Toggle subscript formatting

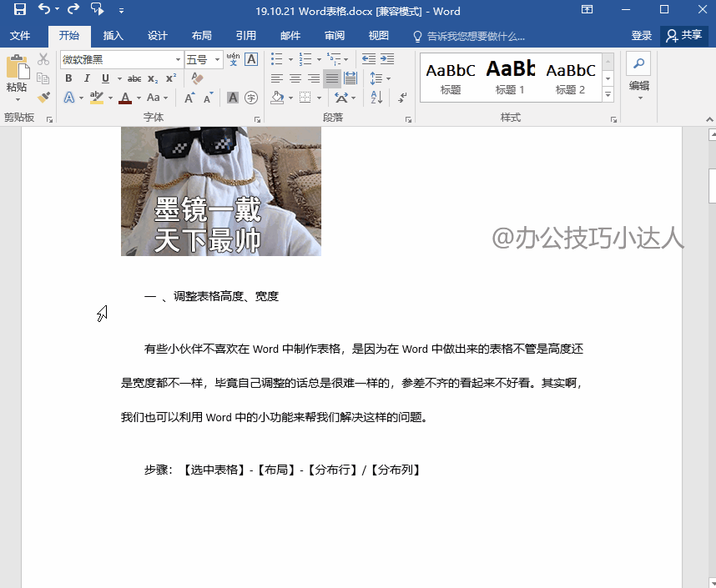tap(153, 78)
